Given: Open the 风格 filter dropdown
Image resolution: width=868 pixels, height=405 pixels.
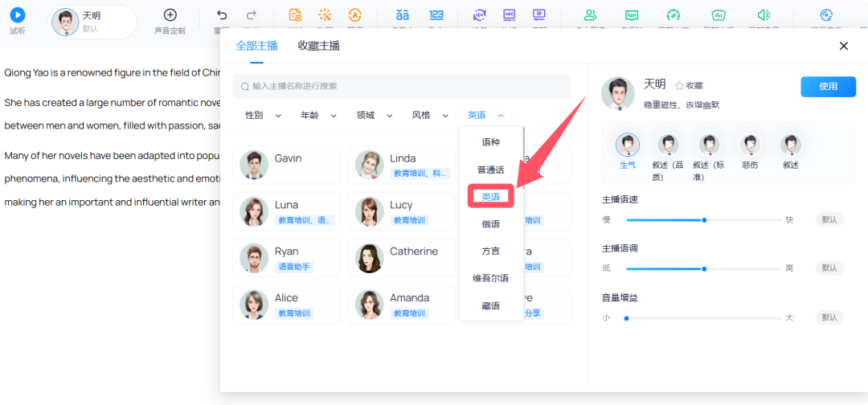Looking at the screenshot, I should point(430,116).
